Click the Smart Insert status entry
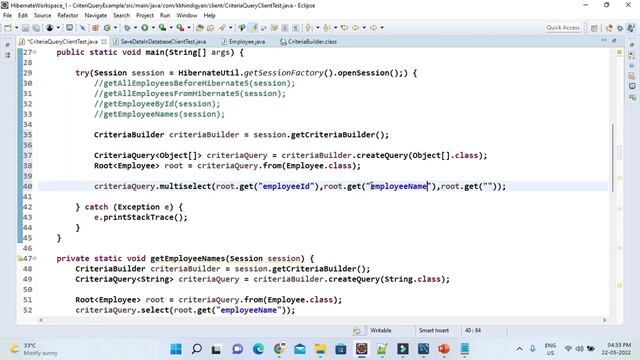The height and width of the screenshot is (360, 640). (433, 331)
